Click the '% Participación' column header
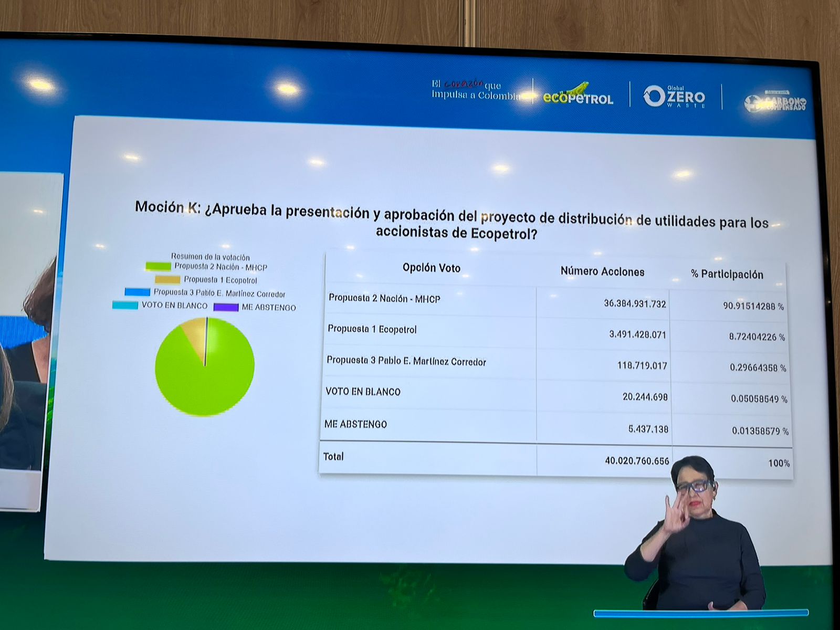 click(x=727, y=274)
